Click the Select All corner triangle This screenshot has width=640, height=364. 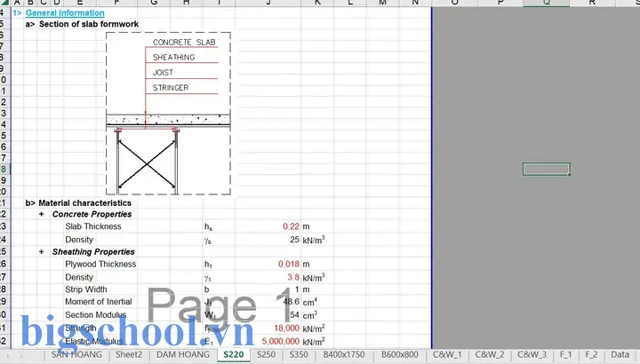point(4,3)
